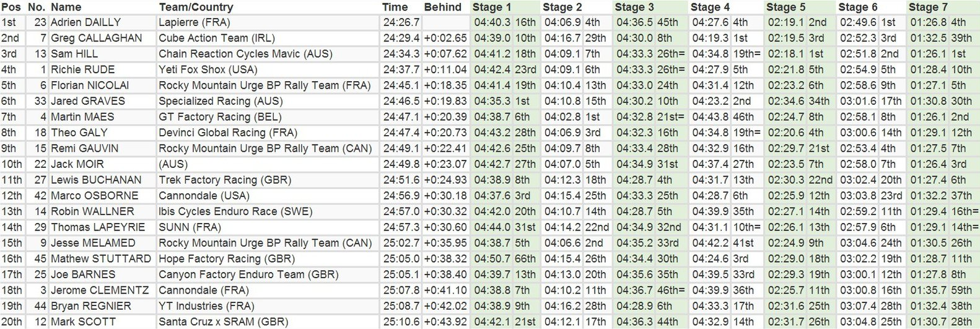The height and width of the screenshot is (329, 980).
Task: Select rider name Adrien DAILLY
Action: coord(87,22)
